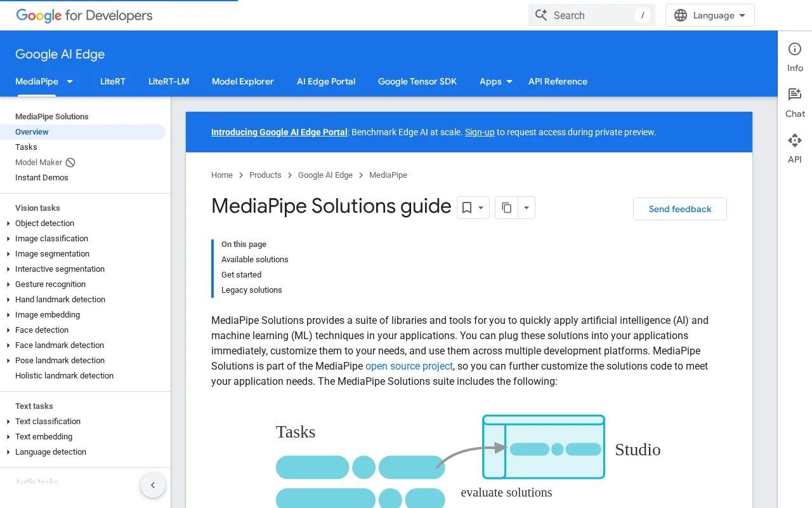812x508 pixels.
Task: Open the Info panel icon
Action: 795,49
